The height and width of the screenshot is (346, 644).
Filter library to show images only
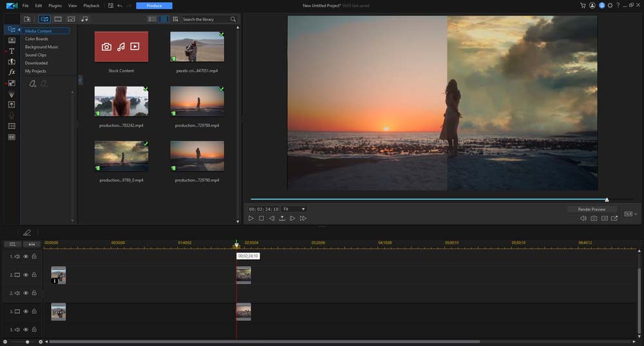[71, 19]
